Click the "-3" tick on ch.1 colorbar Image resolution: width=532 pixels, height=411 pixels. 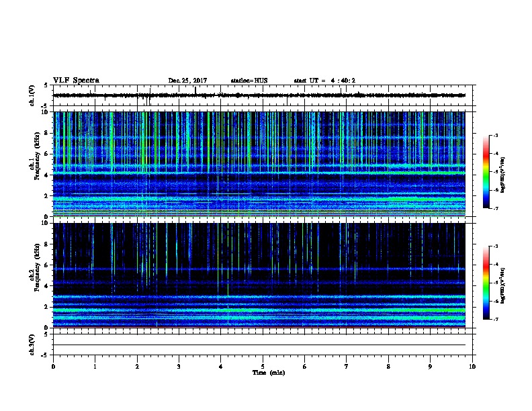[x=496, y=136]
